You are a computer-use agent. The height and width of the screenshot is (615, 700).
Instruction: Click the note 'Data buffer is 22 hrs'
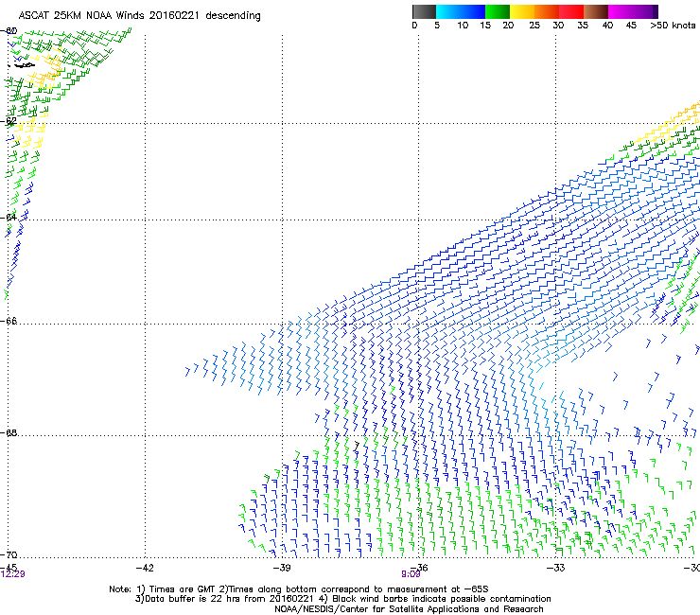coord(188,599)
